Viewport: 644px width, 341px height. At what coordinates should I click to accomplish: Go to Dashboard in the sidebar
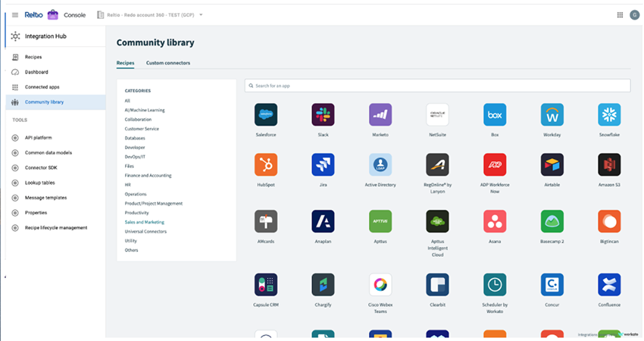[x=55, y=72]
